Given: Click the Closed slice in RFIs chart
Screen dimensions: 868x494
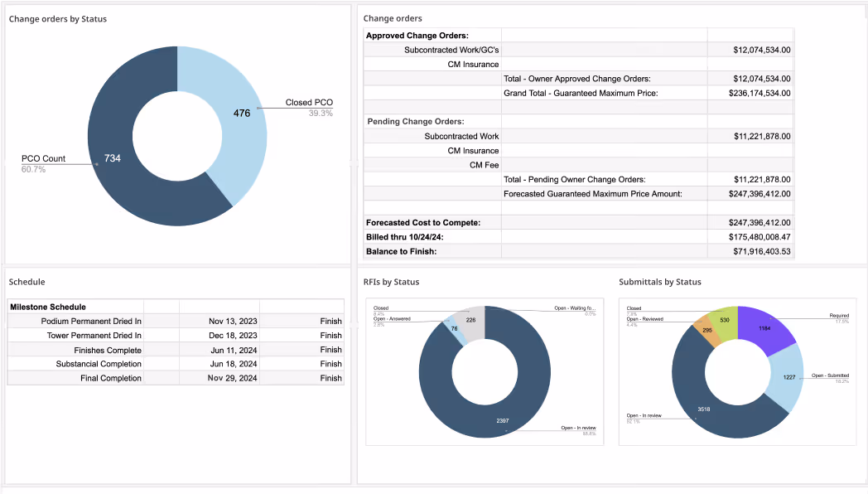Looking at the screenshot, I should point(470,320).
